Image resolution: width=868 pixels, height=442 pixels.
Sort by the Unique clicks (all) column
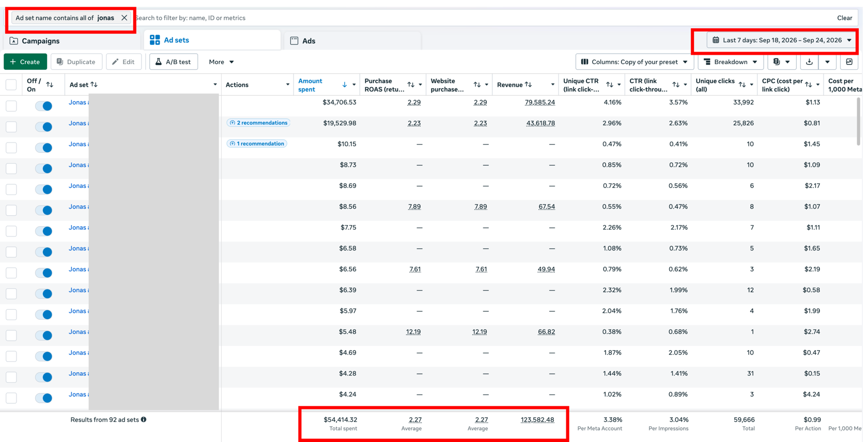[742, 85]
